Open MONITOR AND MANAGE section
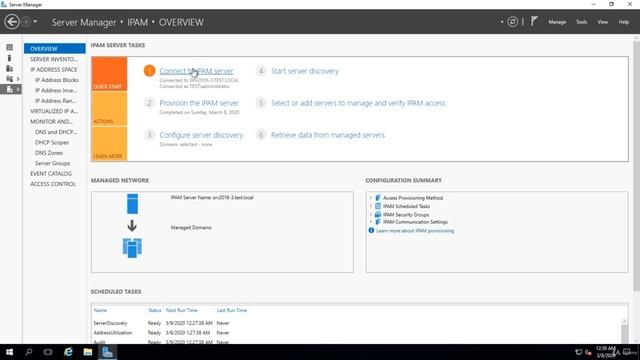This screenshot has width=640, height=360. (51, 122)
